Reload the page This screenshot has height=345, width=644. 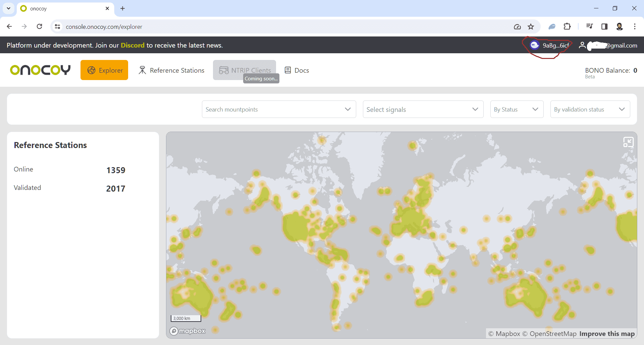coord(39,26)
